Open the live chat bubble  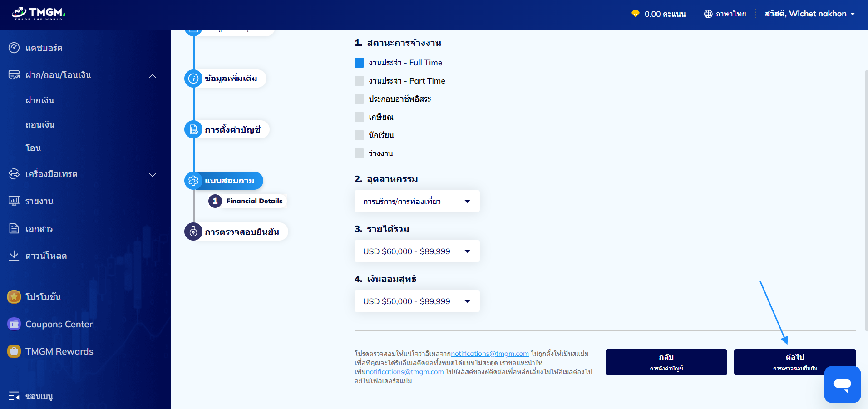[x=843, y=384]
